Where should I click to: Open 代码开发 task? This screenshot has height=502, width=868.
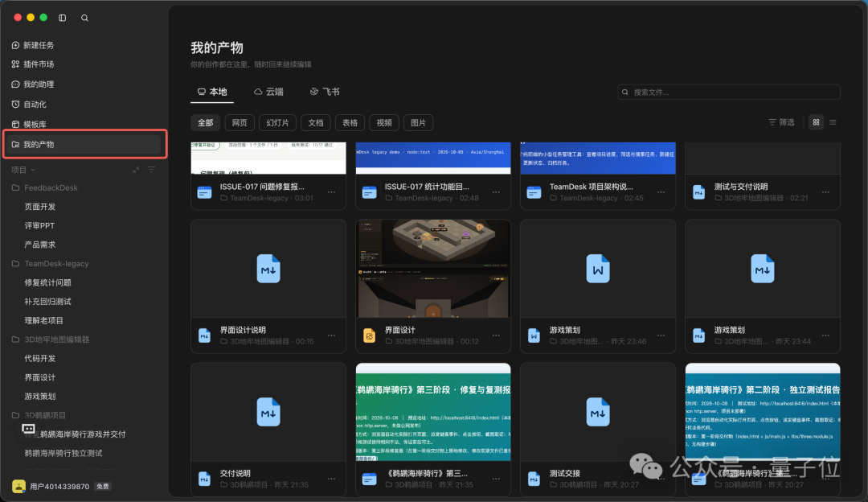pyautogui.click(x=40, y=359)
